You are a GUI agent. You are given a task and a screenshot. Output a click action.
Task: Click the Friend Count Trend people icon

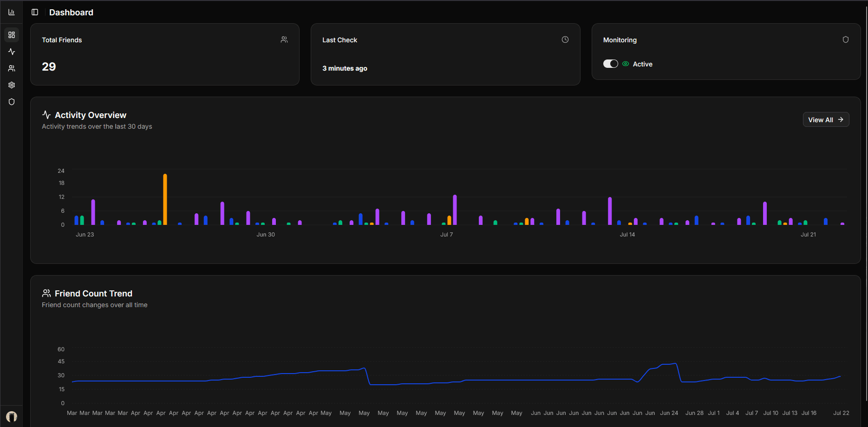tap(46, 293)
